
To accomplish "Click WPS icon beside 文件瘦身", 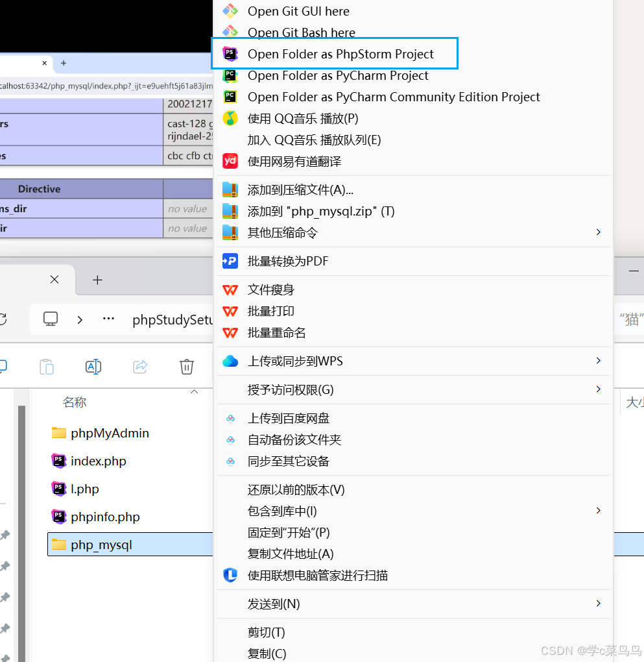I will pyautogui.click(x=230, y=290).
